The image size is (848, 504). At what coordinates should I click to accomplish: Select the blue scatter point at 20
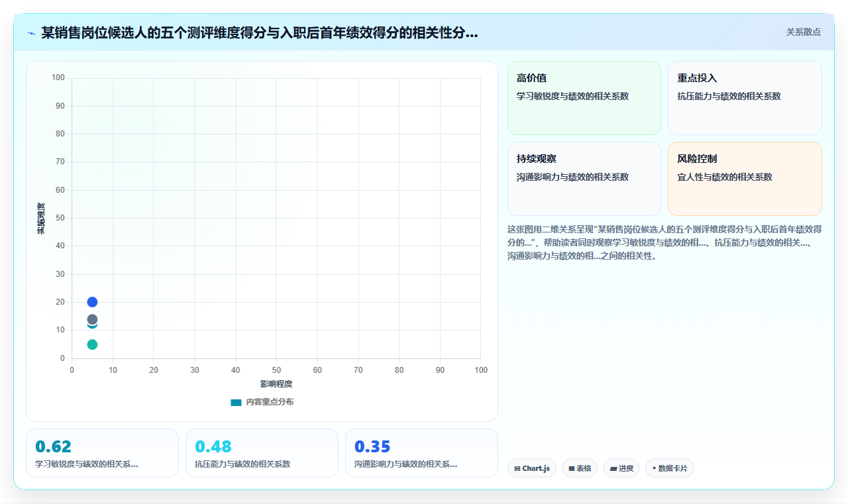pos(92,302)
